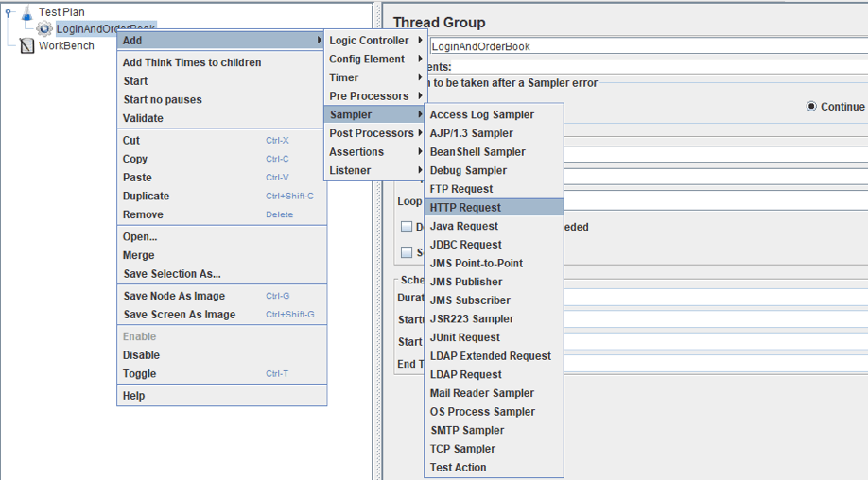This screenshot has height=480, width=868.
Task: Select JMS Publisher
Action: [494, 282]
